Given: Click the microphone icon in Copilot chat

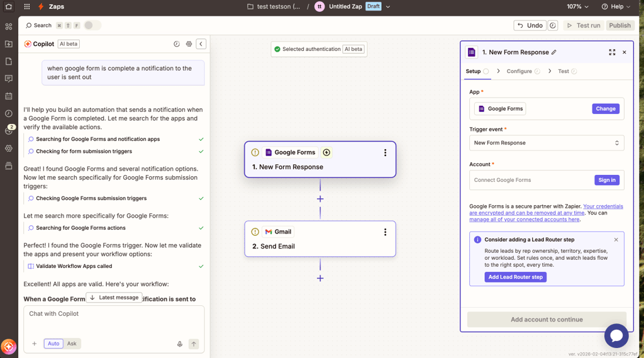Looking at the screenshot, I should 180,344.
